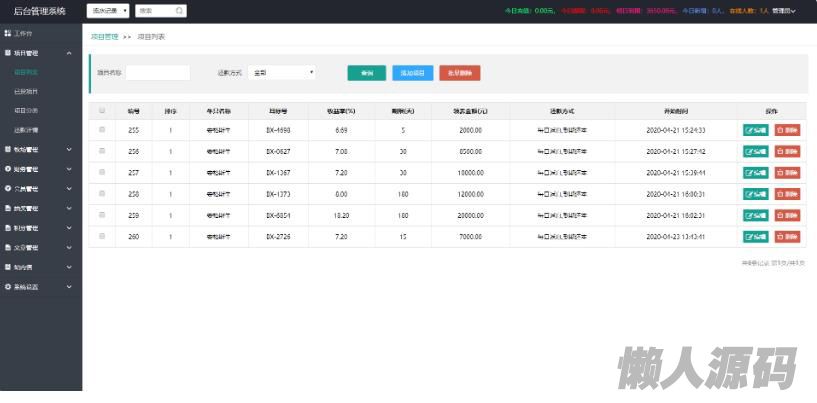Click the 项目列表 breadcrumb text
This screenshot has height=403, width=817.
151,36
